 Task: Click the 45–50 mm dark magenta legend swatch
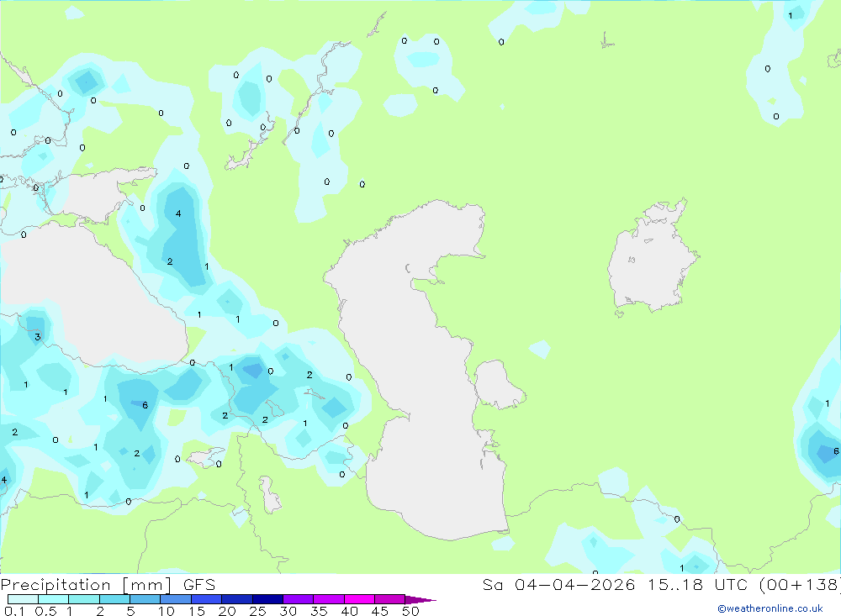[390, 599]
